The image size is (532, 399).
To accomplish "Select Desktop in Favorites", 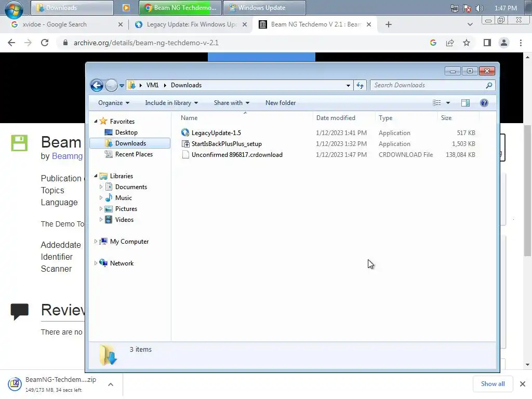I will tap(126, 132).
